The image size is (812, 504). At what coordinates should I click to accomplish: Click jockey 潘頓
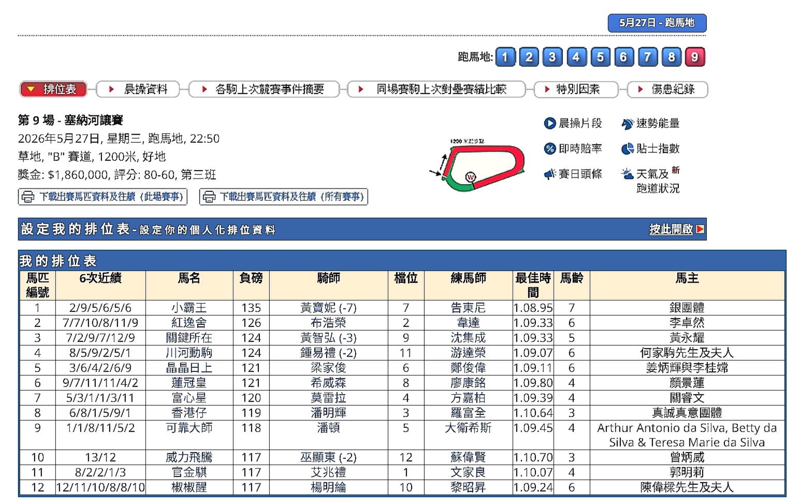pos(328,428)
